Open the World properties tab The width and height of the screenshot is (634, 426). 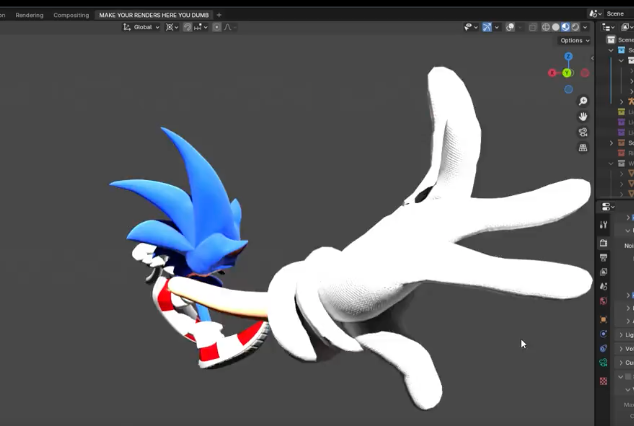click(603, 301)
